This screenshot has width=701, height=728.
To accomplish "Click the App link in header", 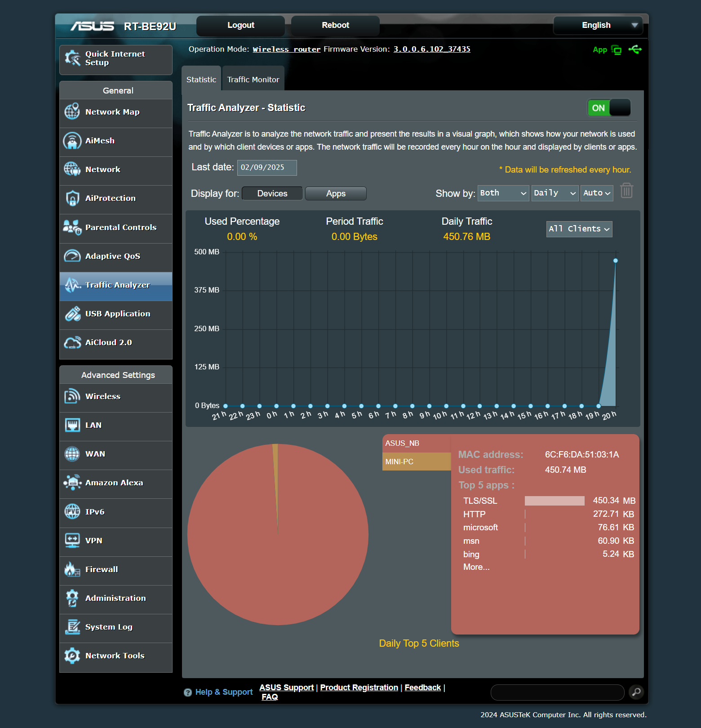I will pos(600,50).
